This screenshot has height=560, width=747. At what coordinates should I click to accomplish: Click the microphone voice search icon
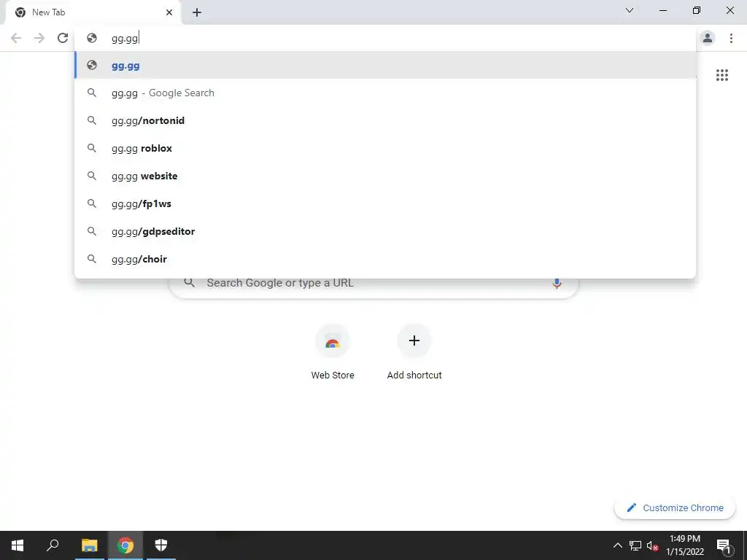[557, 284]
